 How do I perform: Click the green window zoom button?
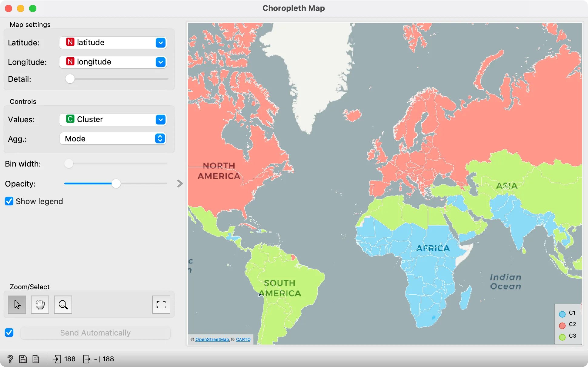(x=33, y=8)
